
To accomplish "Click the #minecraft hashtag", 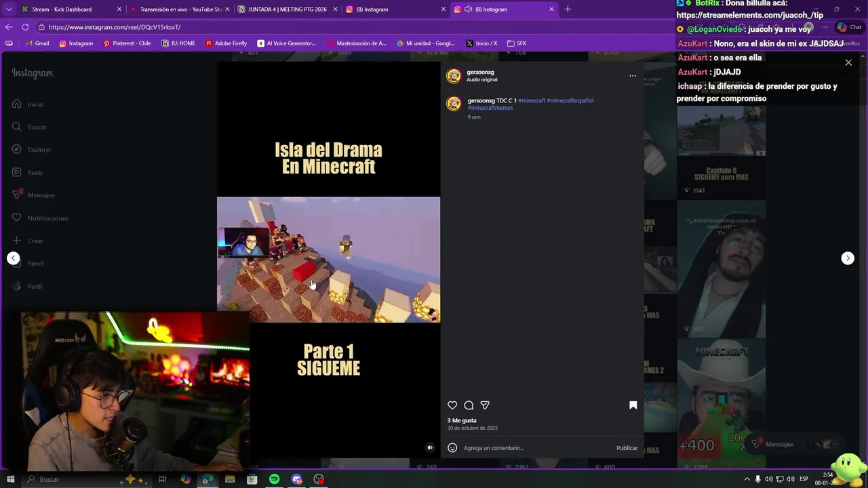I will [532, 100].
